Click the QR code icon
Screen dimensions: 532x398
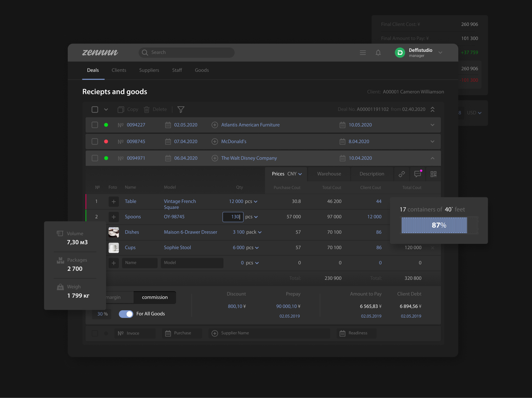[433, 174]
